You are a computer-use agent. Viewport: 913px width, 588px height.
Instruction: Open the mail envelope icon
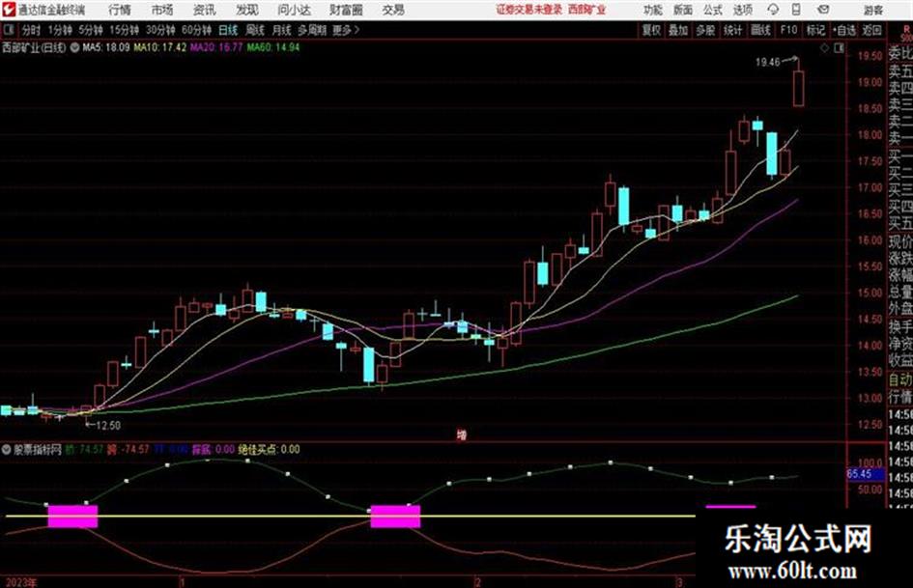tap(823, 10)
